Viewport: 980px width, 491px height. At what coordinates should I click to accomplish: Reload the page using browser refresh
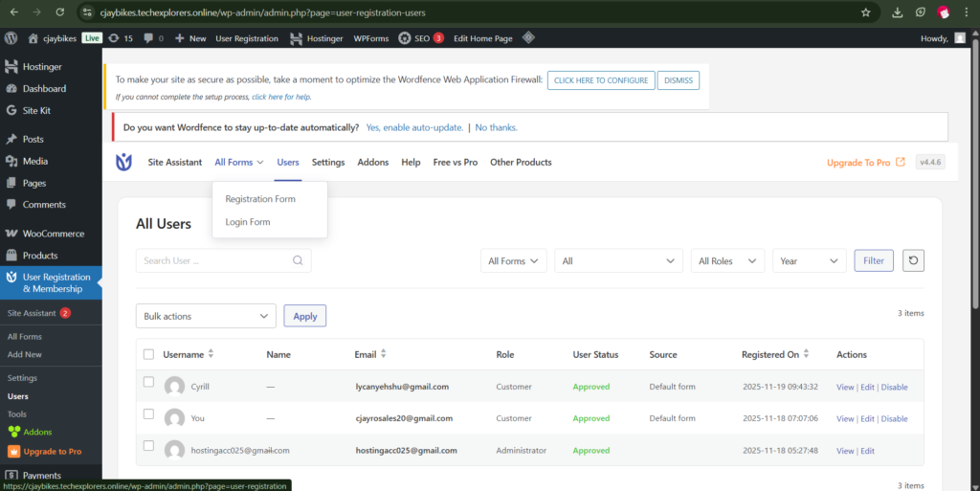[59, 12]
